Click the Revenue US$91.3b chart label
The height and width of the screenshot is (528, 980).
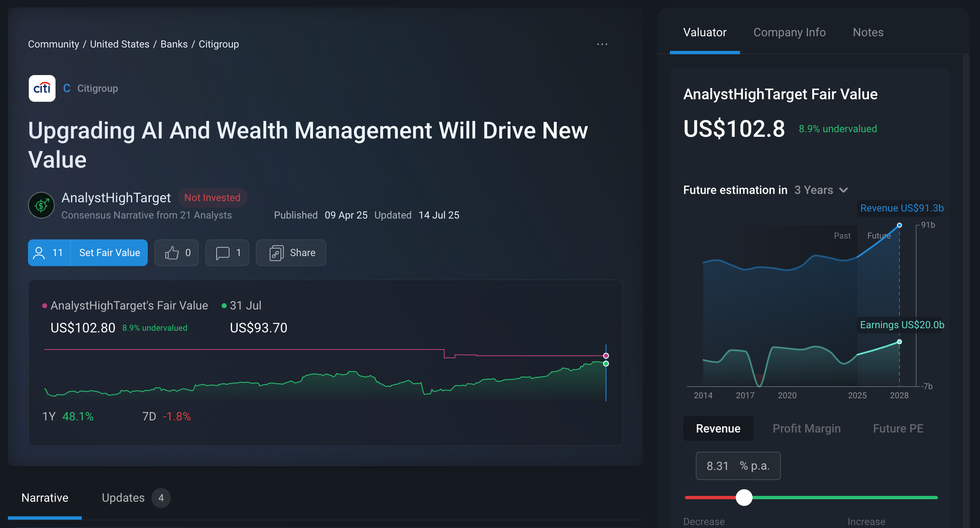[902, 208]
